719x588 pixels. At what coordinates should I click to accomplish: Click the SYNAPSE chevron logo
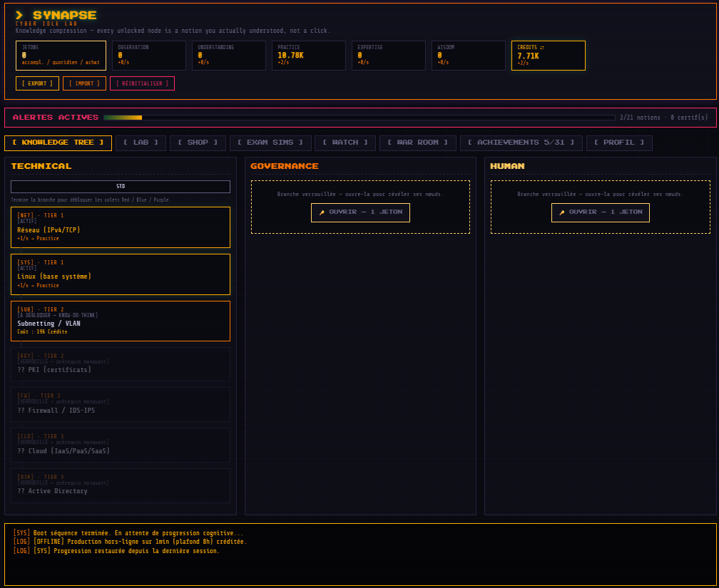(x=19, y=16)
